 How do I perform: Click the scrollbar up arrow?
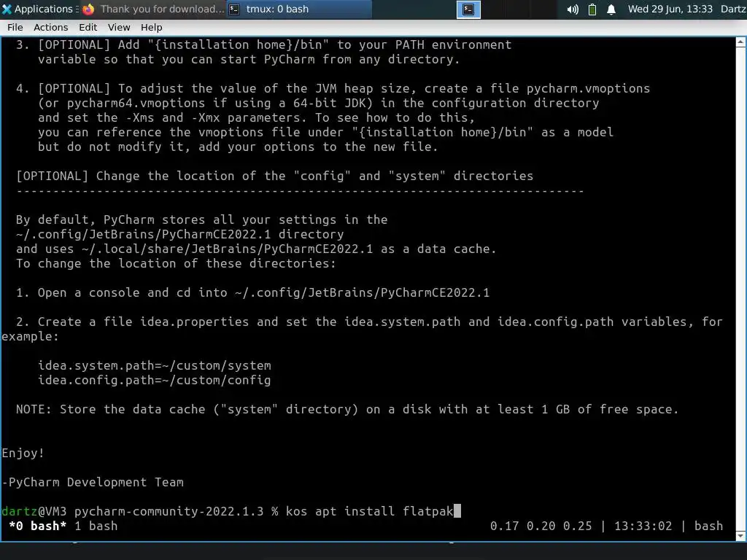tap(741, 42)
